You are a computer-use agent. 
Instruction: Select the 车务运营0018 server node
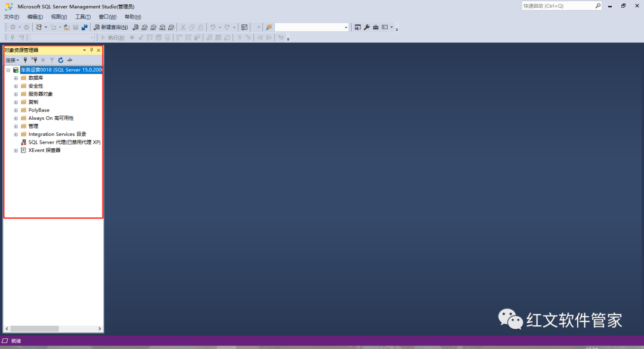(61, 70)
